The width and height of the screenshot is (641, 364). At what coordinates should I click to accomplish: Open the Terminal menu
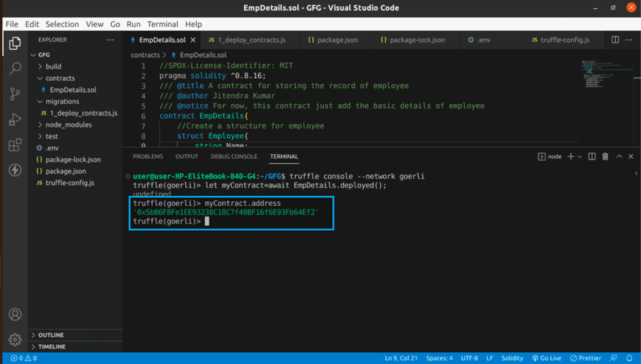click(163, 24)
